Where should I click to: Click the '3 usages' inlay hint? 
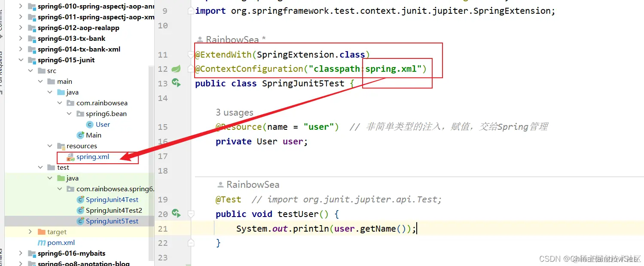coord(235,113)
